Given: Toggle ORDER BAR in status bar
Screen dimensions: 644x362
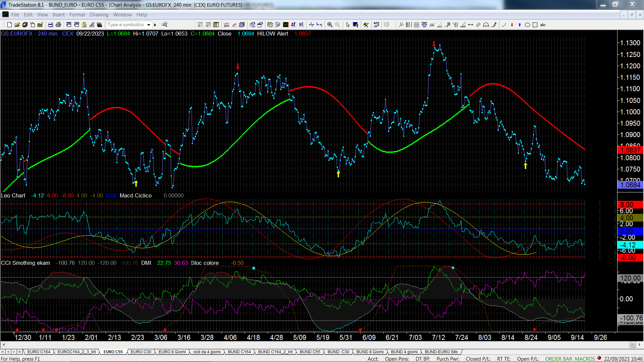Looking at the screenshot, I should tap(558, 359).
